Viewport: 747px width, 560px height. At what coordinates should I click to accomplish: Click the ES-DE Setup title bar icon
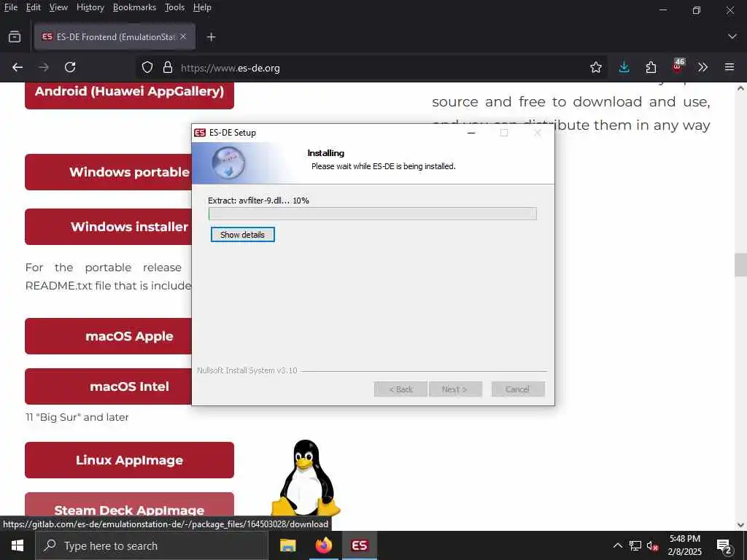pyautogui.click(x=200, y=133)
